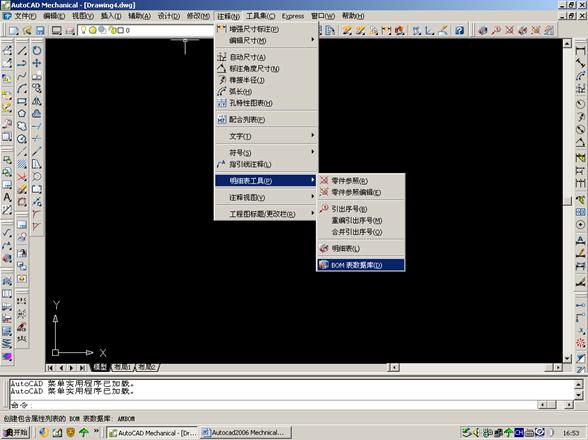Click the Open file folder icon

[27, 30]
